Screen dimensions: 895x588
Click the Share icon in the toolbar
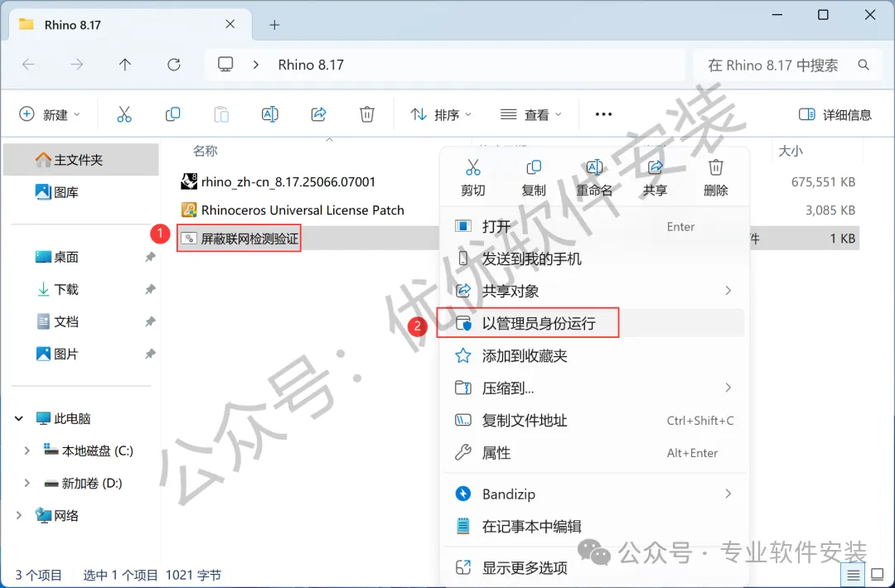[x=318, y=114]
